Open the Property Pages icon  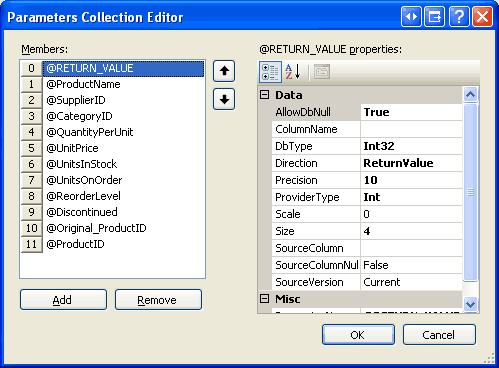(322, 72)
